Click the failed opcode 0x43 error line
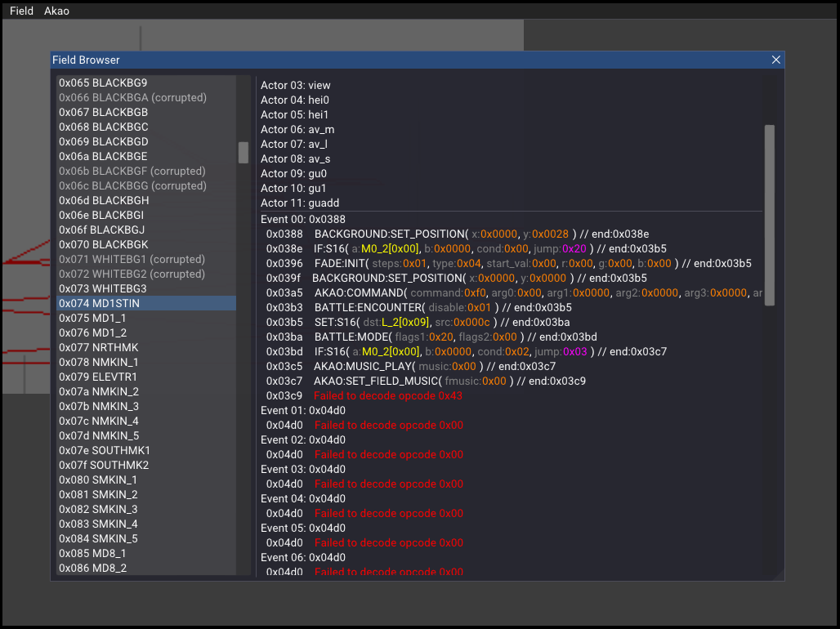840x629 pixels. [x=388, y=395]
